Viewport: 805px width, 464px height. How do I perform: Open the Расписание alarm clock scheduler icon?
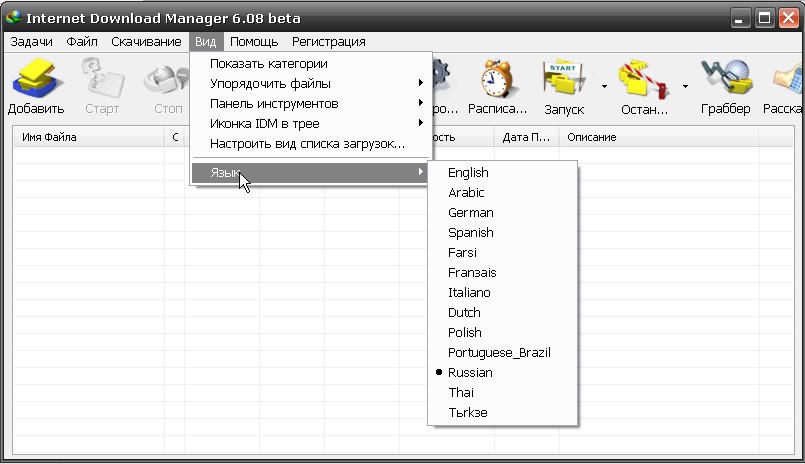tap(496, 78)
